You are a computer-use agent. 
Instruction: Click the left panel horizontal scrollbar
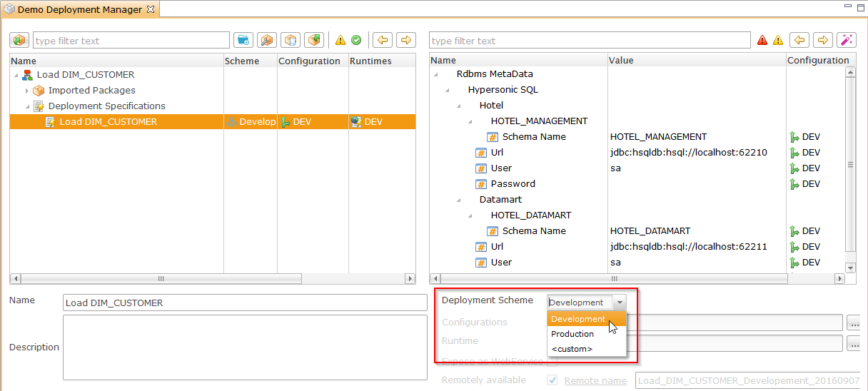tap(161, 279)
